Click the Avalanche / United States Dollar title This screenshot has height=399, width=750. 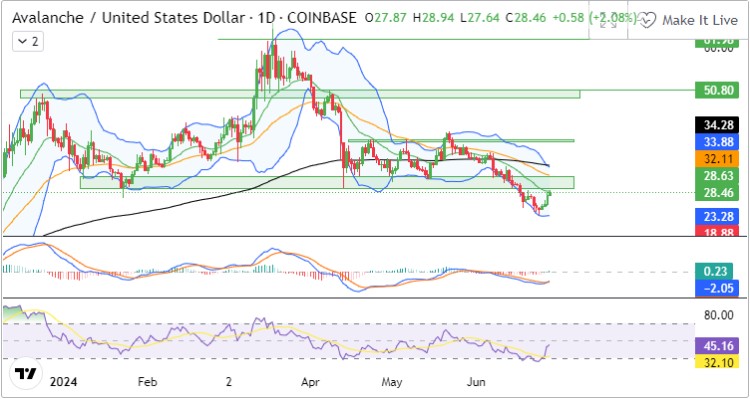[128, 18]
